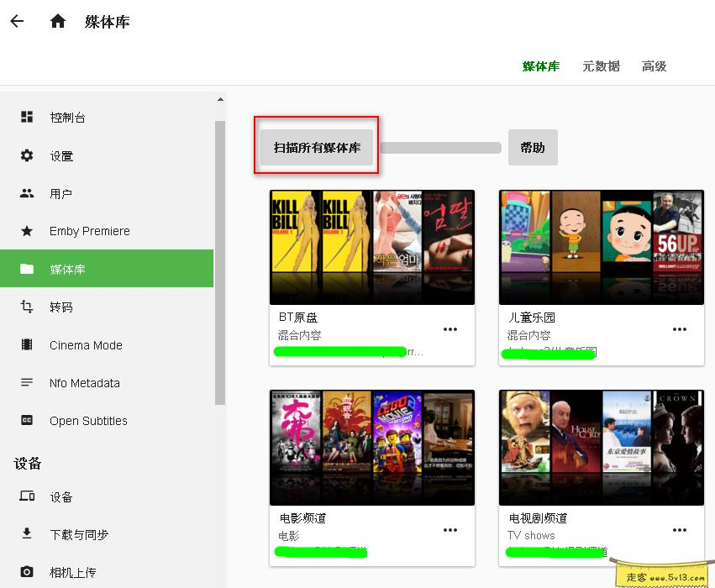Click the 帮助 help button
Image resolution: width=715 pixels, height=588 pixels.
tap(533, 146)
